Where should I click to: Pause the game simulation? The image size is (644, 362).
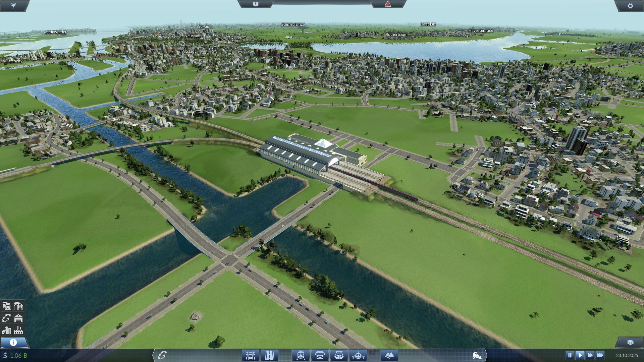pos(570,355)
